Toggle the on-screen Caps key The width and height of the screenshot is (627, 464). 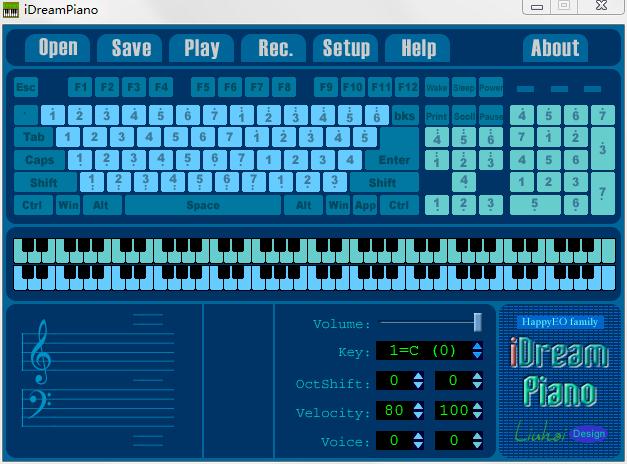pos(39,160)
